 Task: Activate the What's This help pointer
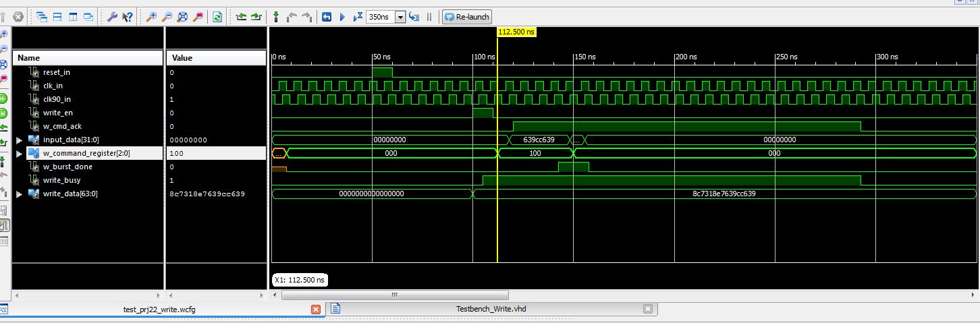coord(127,16)
